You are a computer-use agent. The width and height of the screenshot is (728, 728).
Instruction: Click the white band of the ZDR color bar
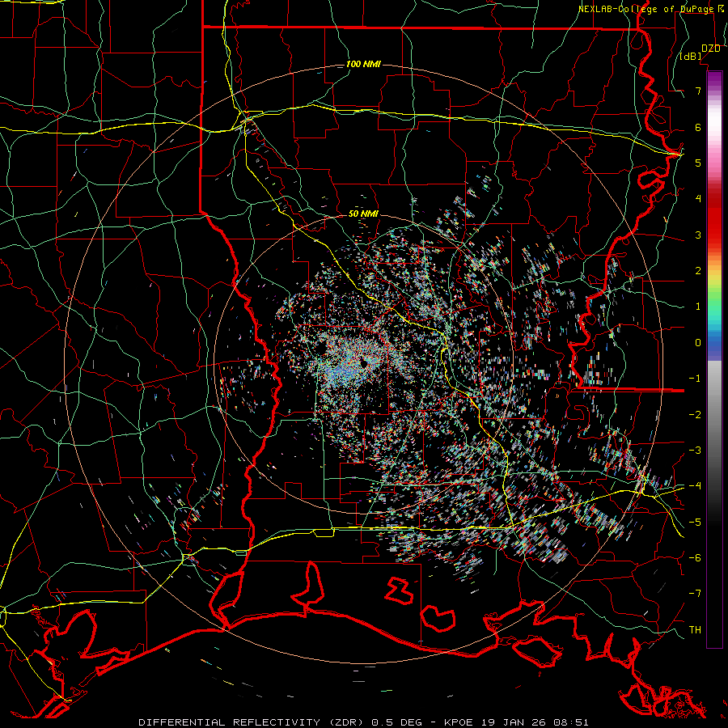pos(714,121)
